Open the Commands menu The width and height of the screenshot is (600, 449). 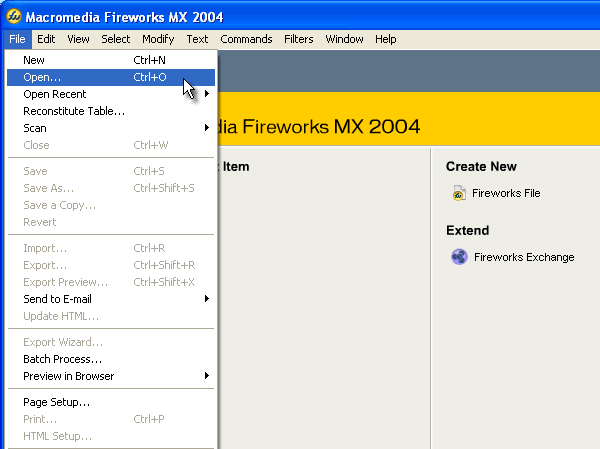pos(246,39)
